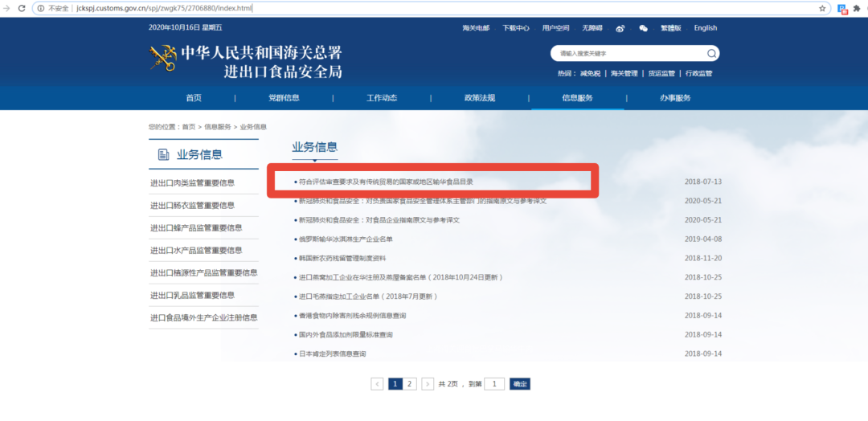Open article 新冠肺炎和食品安全：对食品企业指南原文与参考译文
This screenshot has height=421, width=868.
379,219
